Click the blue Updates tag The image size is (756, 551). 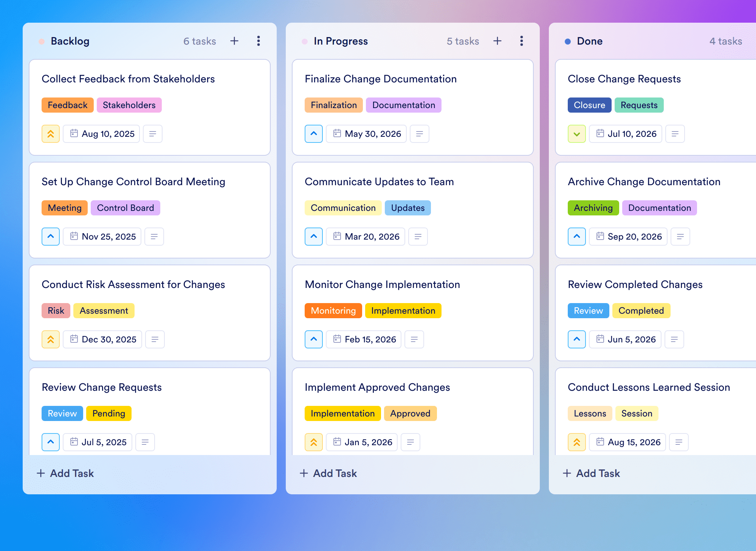click(x=408, y=208)
